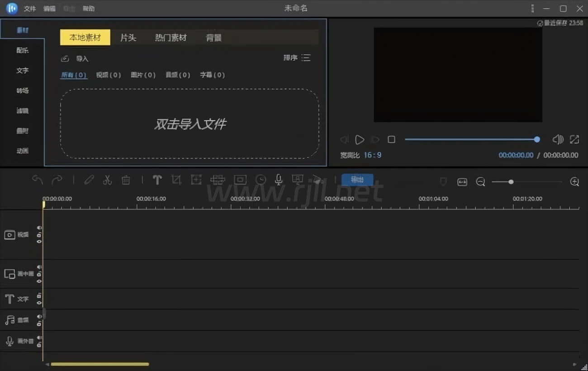588x371 pixels.
Task: Click the timeline zoom slider handle
Action: pos(511,182)
